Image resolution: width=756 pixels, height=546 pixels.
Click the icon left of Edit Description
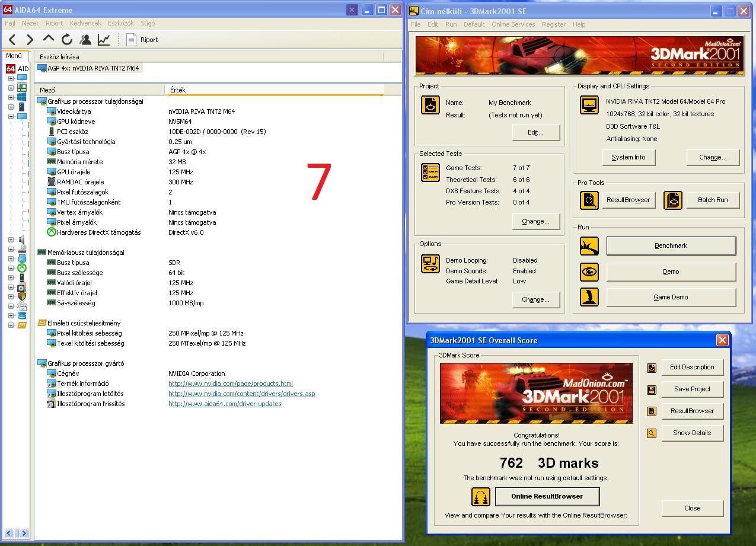click(x=652, y=368)
